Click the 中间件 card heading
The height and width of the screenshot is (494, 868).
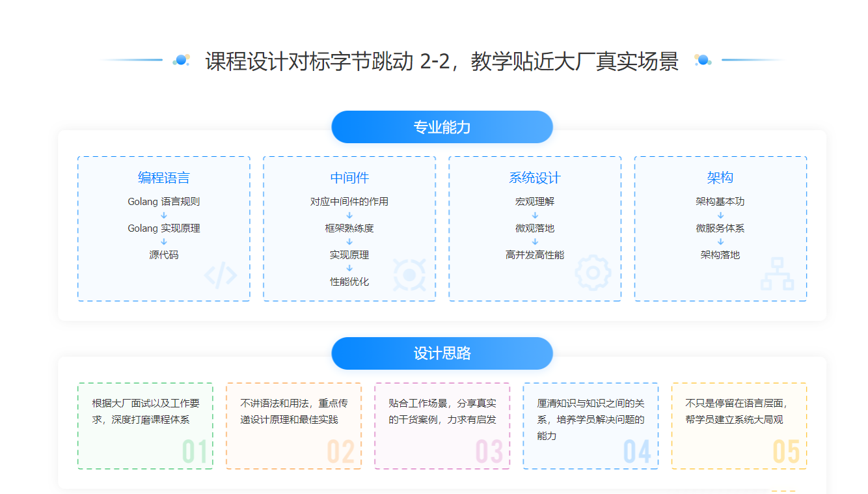(x=349, y=178)
